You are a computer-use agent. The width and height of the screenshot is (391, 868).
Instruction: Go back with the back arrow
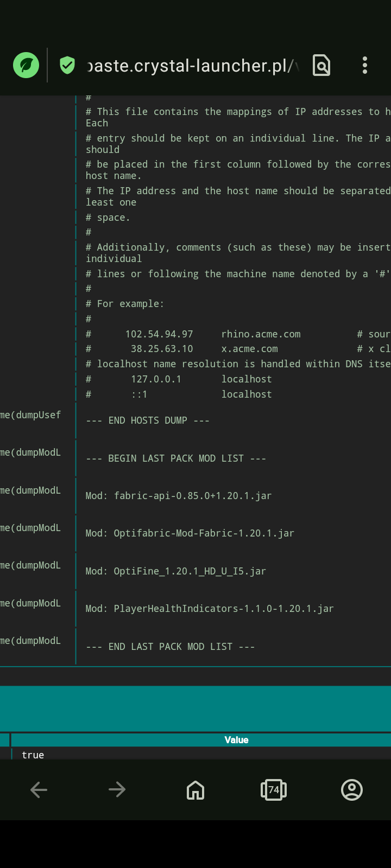tap(39, 790)
